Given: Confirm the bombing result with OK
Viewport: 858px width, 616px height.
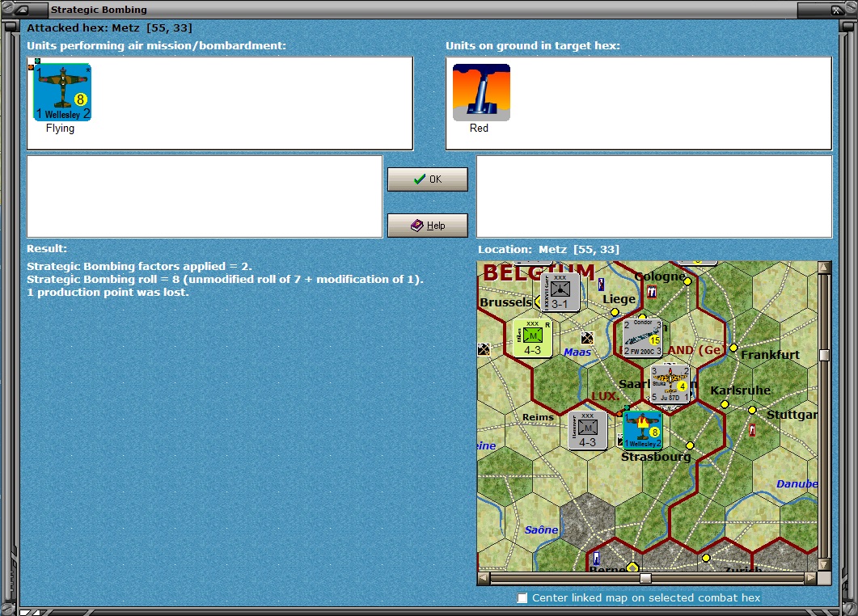Looking at the screenshot, I should click(427, 179).
